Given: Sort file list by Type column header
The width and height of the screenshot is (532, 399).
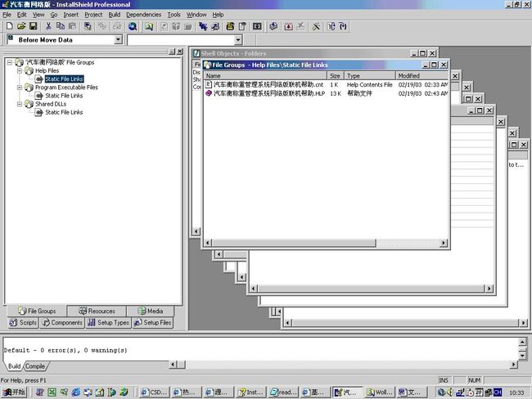Looking at the screenshot, I should [x=370, y=75].
